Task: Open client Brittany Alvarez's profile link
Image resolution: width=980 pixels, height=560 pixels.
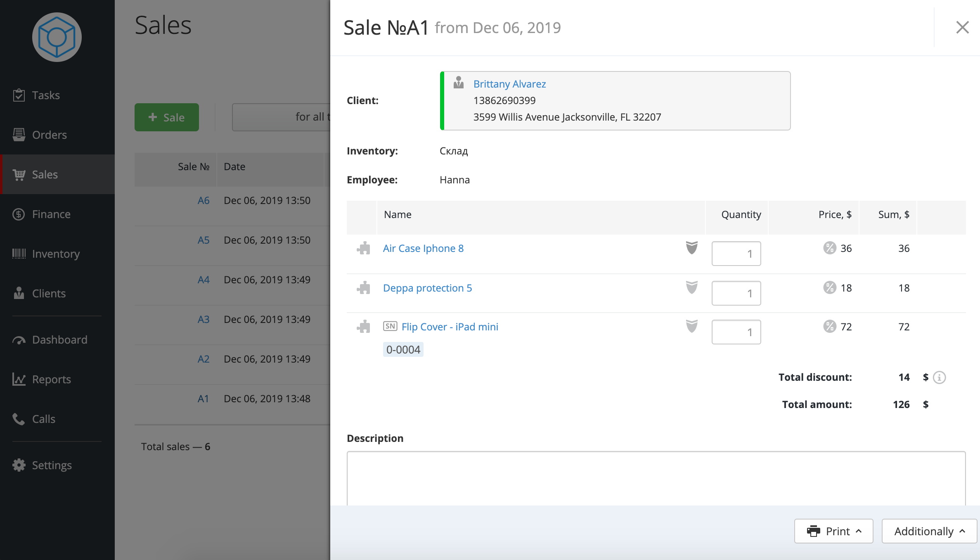Action: [x=509, y=84]
